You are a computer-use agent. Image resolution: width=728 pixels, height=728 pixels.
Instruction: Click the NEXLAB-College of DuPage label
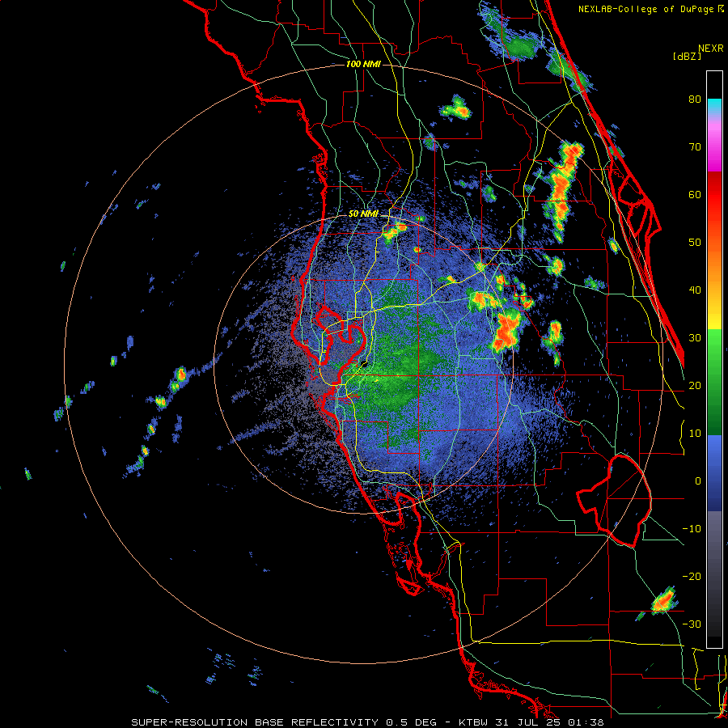click(x=647, y=9)
